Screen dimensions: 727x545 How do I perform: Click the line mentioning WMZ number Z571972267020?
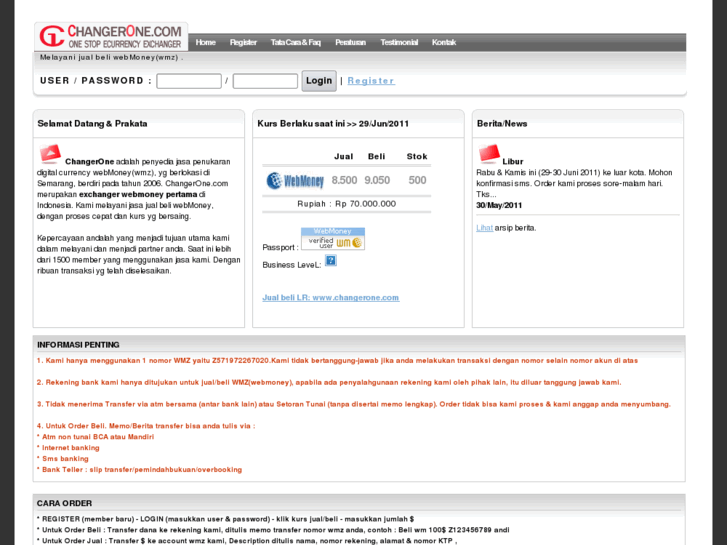[337, 361]
